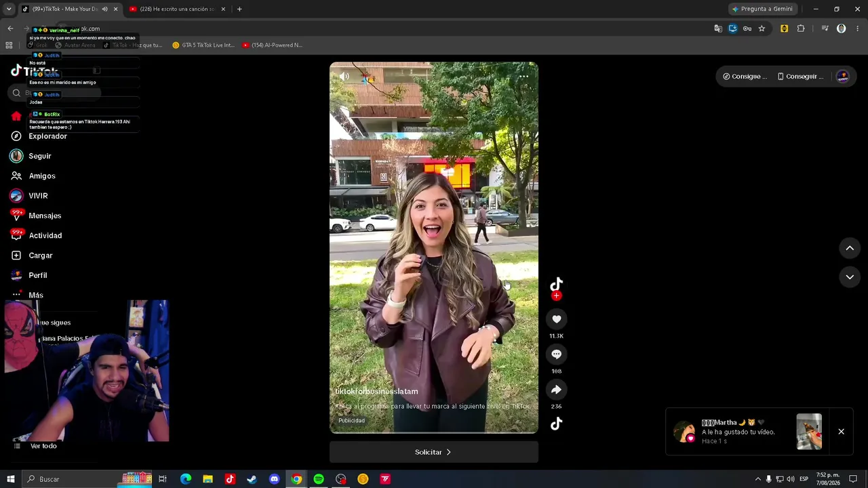Open the sound disc icon below share

(x=556, y=424)
